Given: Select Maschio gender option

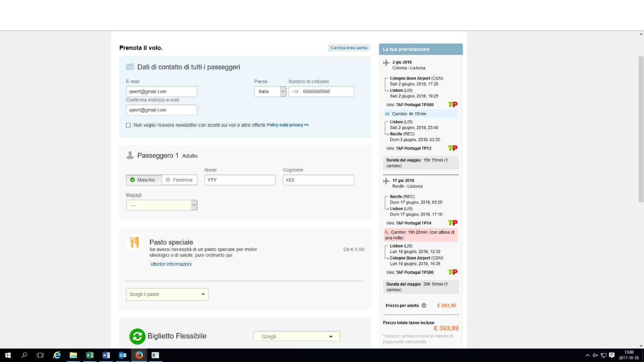Looking at the screenshot, I should click(x=144, y=180).
